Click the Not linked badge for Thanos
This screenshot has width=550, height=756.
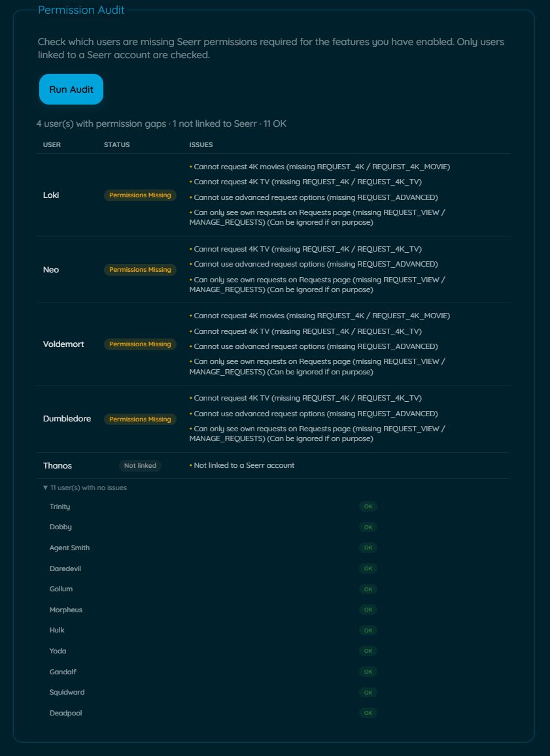141,466
